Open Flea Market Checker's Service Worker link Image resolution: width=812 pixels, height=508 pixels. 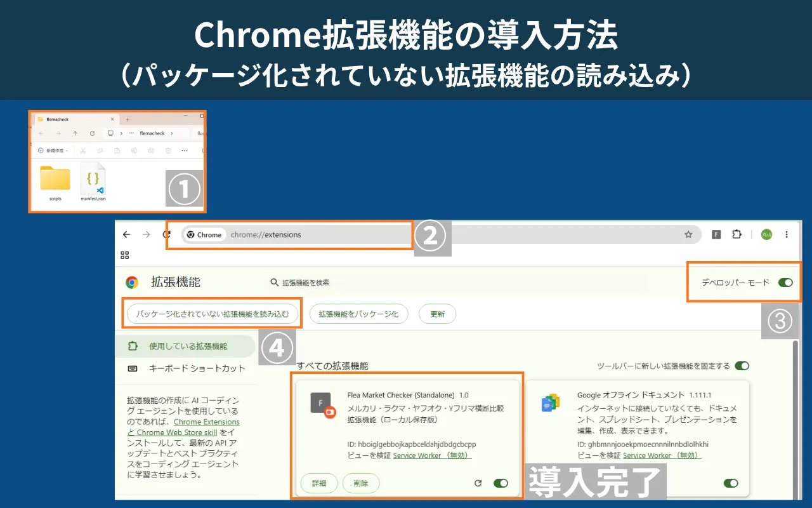pos(433,455)
